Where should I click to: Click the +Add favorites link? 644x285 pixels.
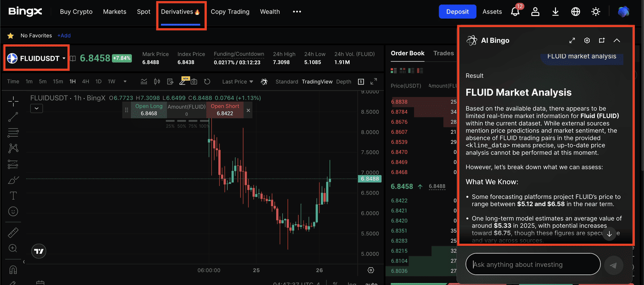(x=64, y=36)
